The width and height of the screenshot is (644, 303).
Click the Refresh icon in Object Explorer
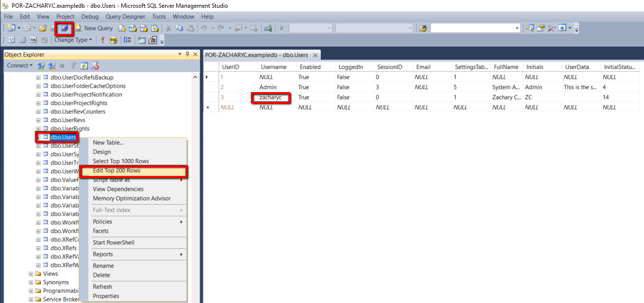point(84,65)
